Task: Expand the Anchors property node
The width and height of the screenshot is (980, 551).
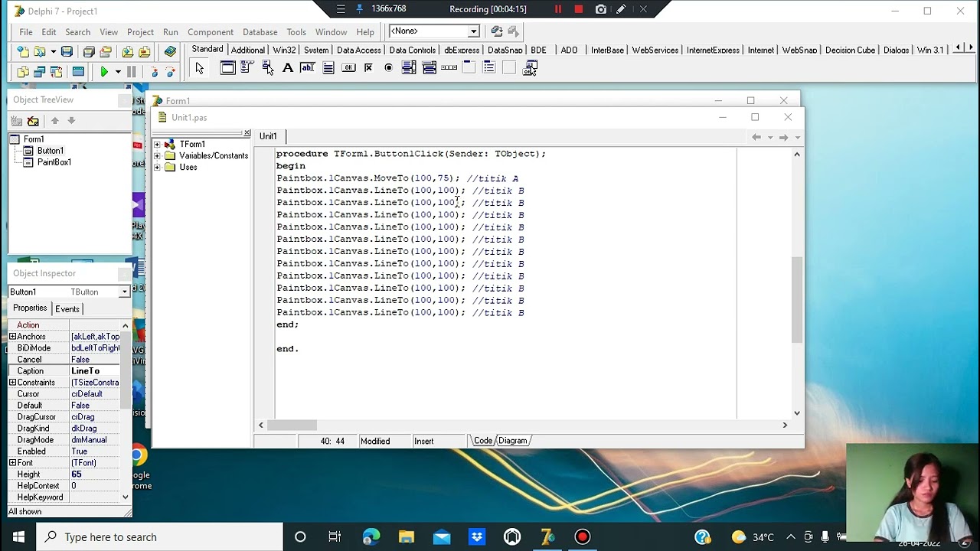Action: click(12, 337)
